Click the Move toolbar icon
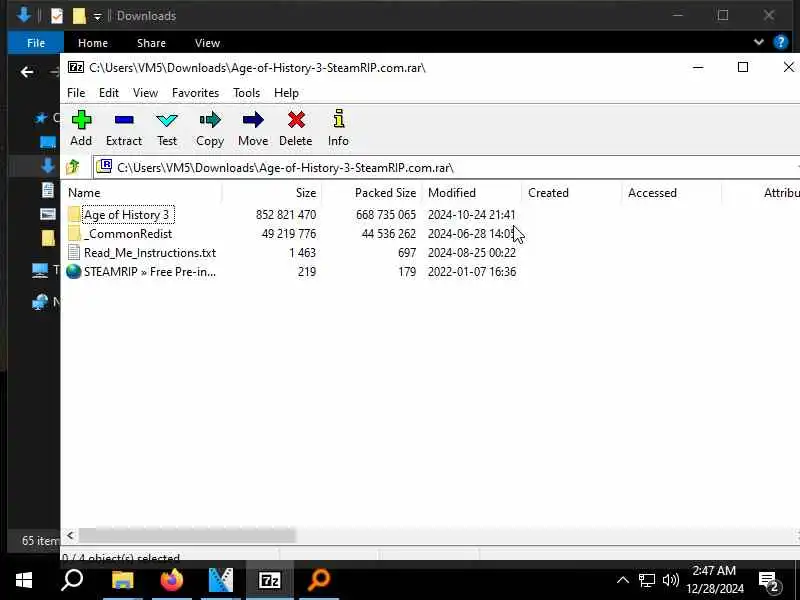Viewport: 800px width, 600px height. pyautogui.click(x=253, y=120)
